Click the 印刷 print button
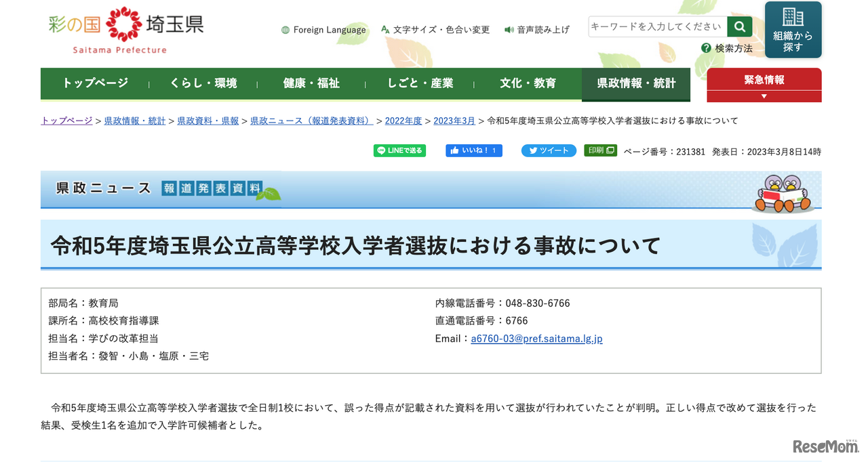 tap(601, 150)
